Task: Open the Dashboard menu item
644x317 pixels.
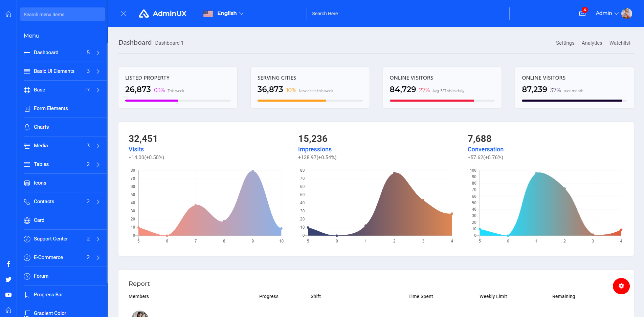Action: click(x=65, y=52)
